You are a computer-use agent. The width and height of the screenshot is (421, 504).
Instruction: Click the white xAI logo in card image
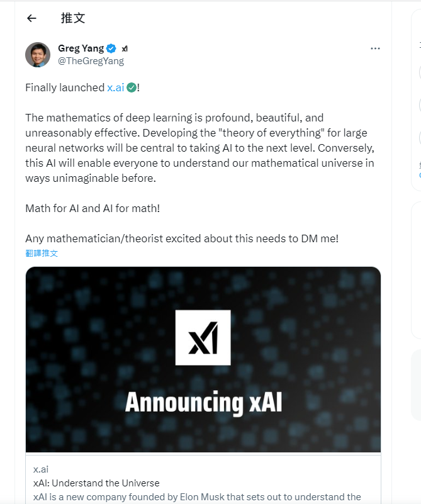pos(203,337)
